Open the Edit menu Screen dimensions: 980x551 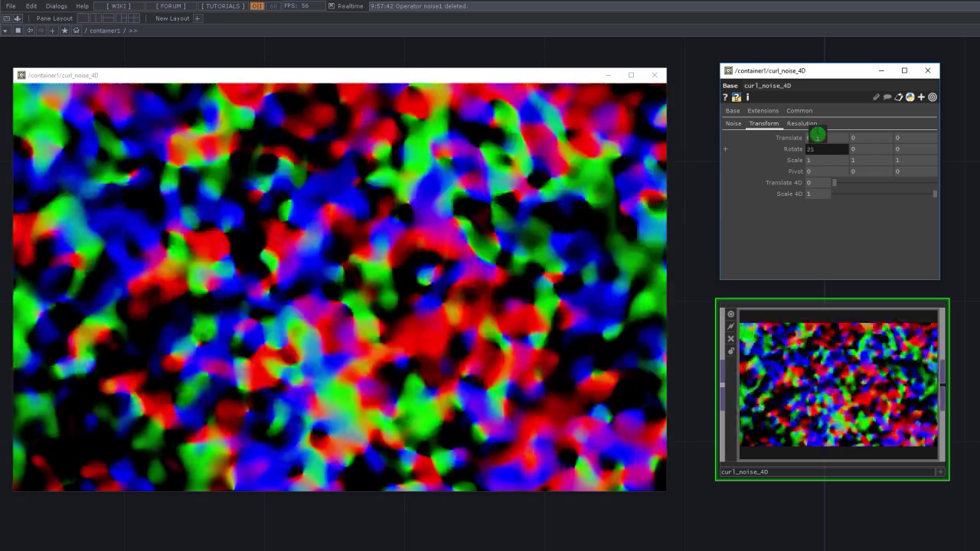click(x=31, y=6)
